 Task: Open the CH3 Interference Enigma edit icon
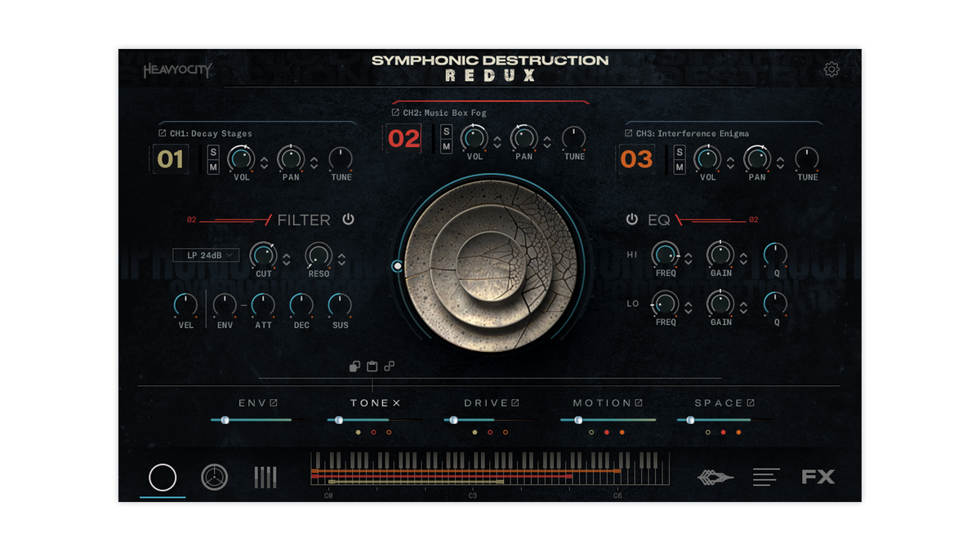point(628,133)
